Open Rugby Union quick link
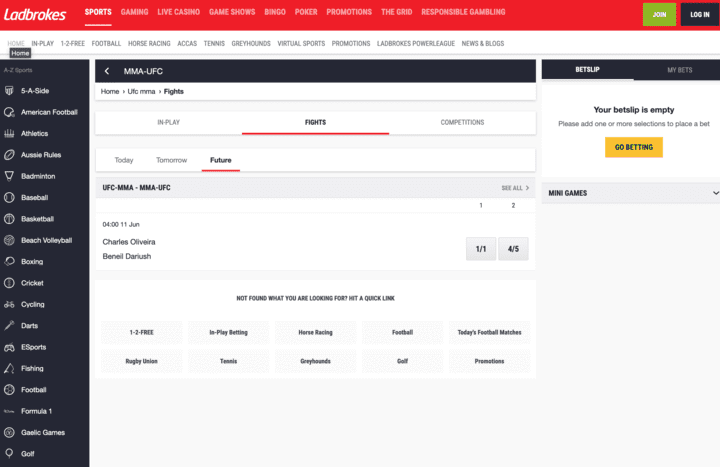 [x=141, y=361]
